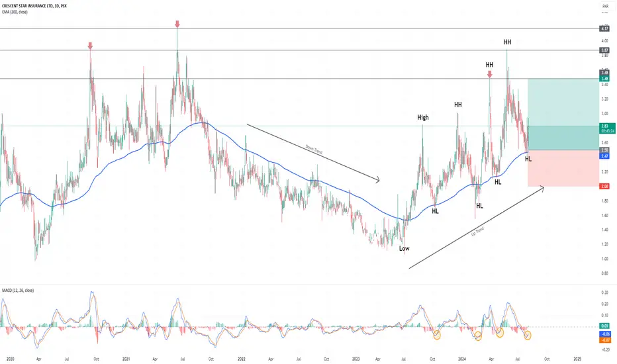This screenshot has width=617, height=364.
Task: Click the blue -0.06 MACD value label
Action: [x=605, y=334]
